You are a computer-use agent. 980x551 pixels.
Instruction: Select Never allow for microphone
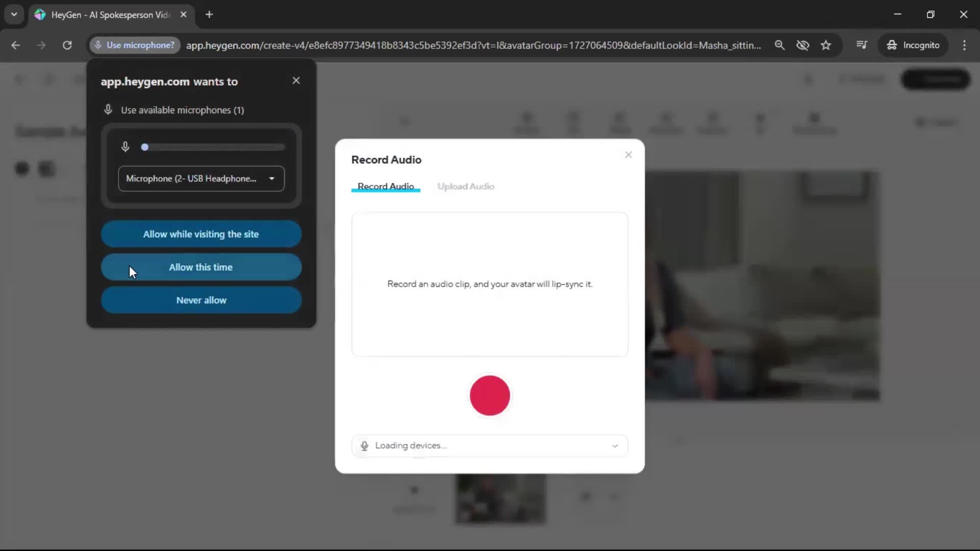(x=201, y=300)
